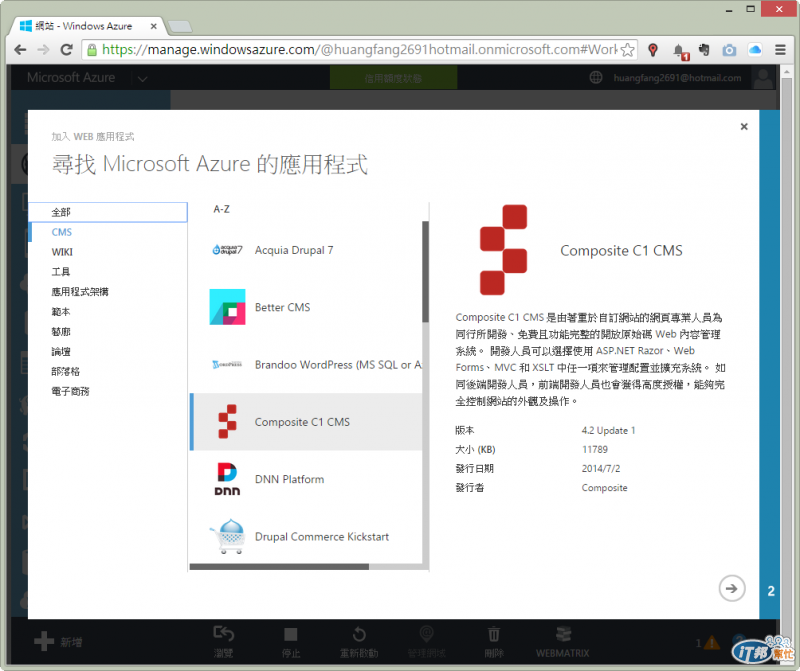Image resolution: width=800 pixels, height=671 pixels.
Task: Open the huangfang2691@hotmail.com account menu
Action: (677, 78)
